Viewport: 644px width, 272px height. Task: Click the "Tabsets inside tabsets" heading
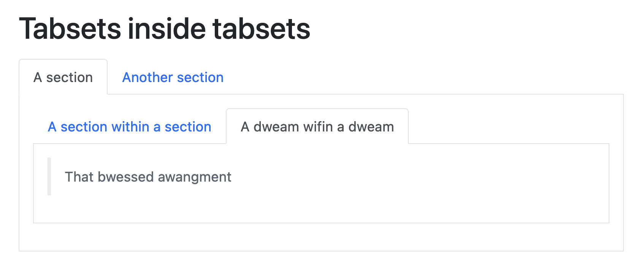coord(165,29)
